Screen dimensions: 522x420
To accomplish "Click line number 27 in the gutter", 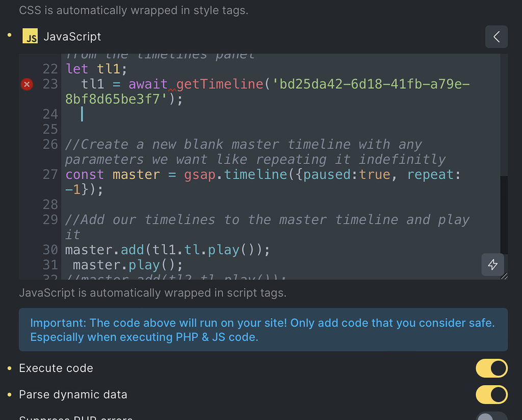I will pyautogui.click(x=50, y=174).
